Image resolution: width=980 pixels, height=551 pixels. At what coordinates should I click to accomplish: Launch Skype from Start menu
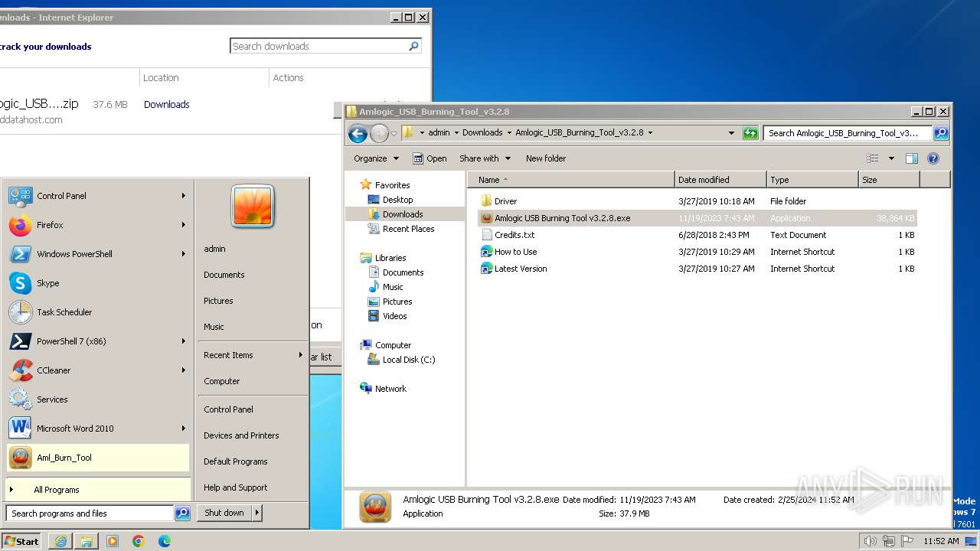pyautogui.click(x=97, y=283)
